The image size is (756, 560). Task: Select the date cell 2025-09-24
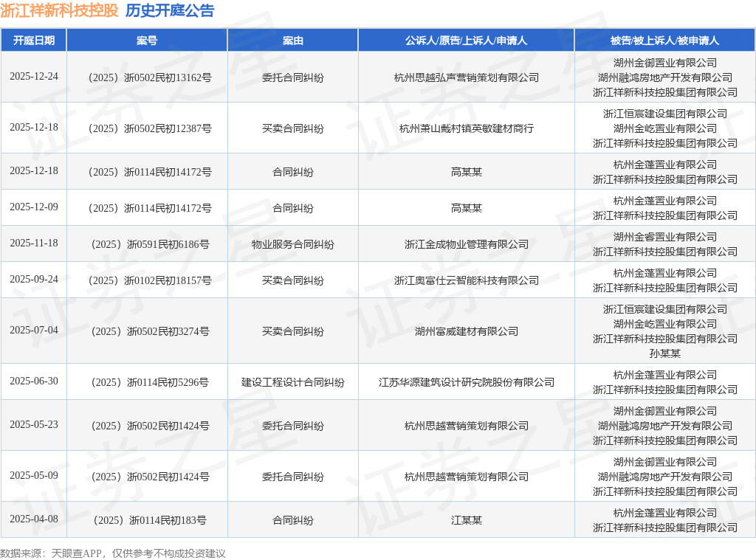(34, 279)
